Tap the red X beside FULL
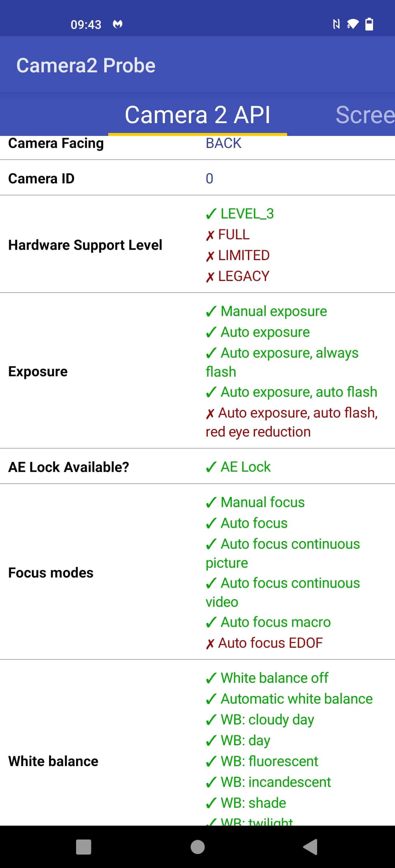395x868 pixels. (x=210, y=235)
